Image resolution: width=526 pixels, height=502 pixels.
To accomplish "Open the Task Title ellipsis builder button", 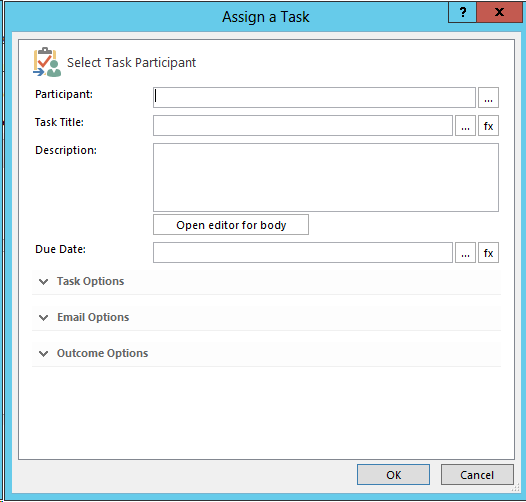I will (465, 126).
